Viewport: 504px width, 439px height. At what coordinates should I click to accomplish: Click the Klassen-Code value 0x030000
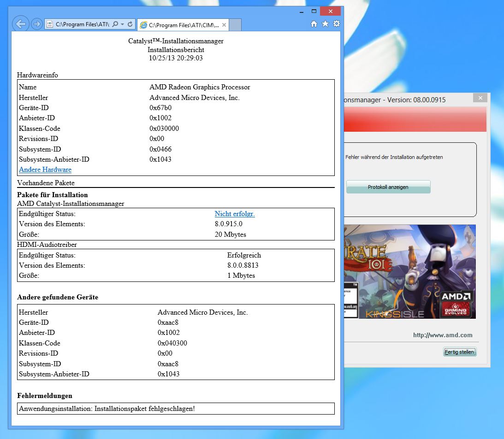164,129
